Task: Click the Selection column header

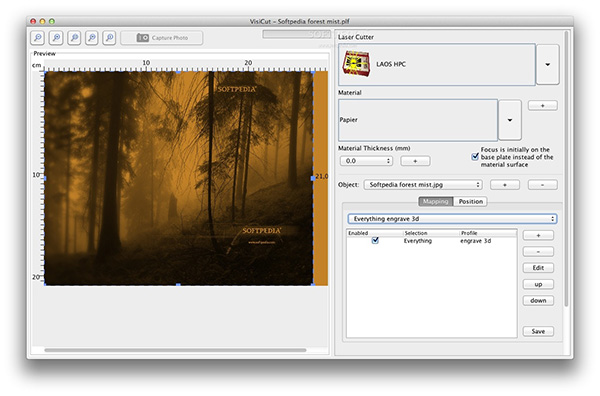Action: (431, 233)
